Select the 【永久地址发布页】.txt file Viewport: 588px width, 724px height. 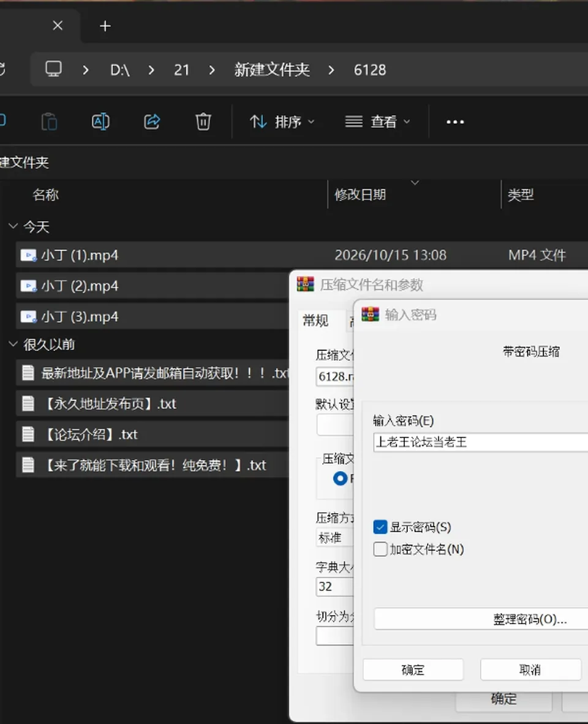tap(153, 404)
